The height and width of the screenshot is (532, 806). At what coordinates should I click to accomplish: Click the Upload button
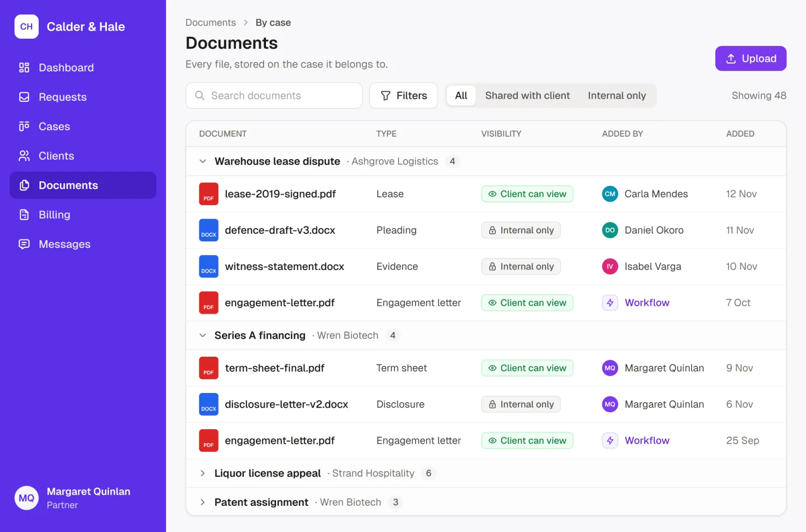pyautogui.click(x=751, y=58)
